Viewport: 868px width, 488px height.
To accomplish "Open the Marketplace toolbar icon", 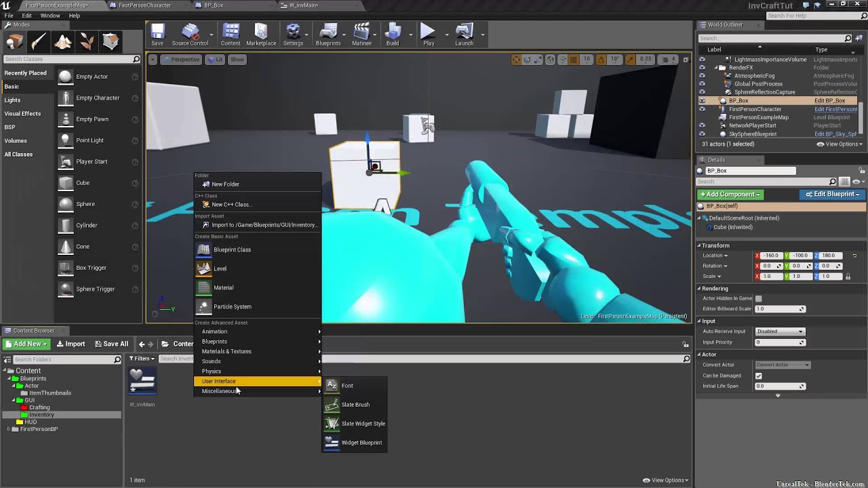I will click(261, 35).
